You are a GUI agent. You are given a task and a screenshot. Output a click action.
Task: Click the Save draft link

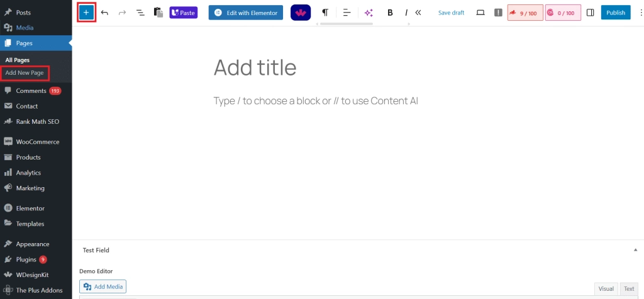(x=451, y=13)
